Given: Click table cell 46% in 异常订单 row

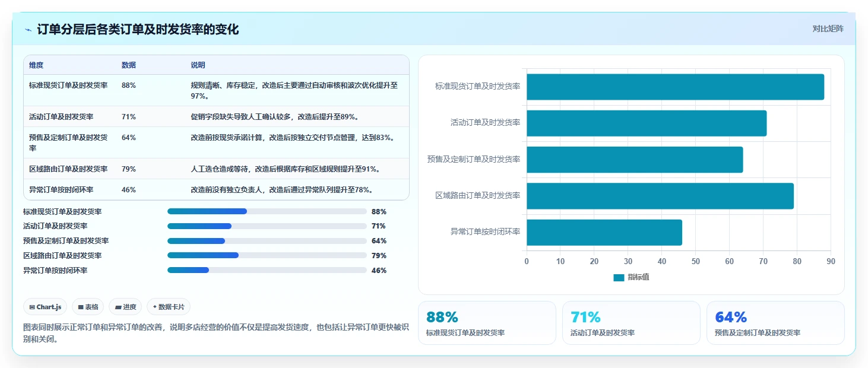Looking at the screenshot, I should coord(129,190).
